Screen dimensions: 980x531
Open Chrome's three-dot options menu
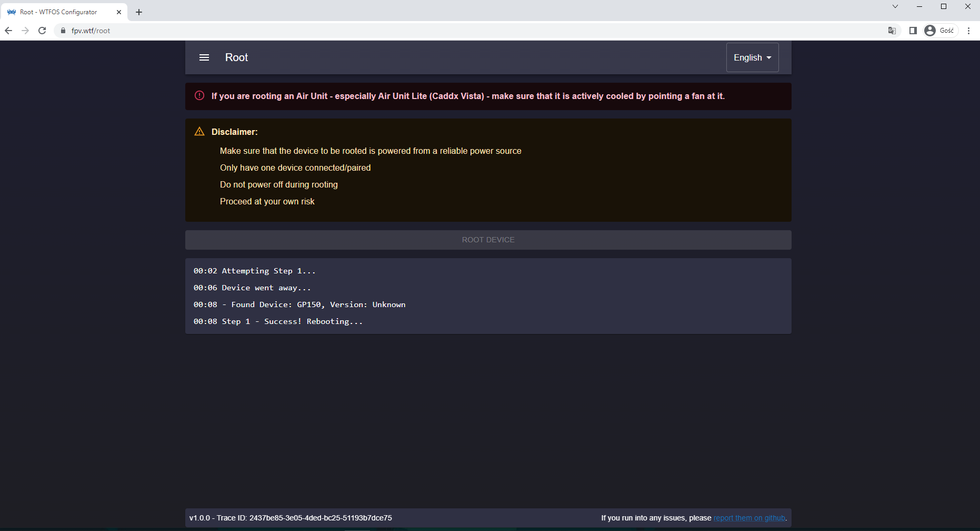(969, 31)
